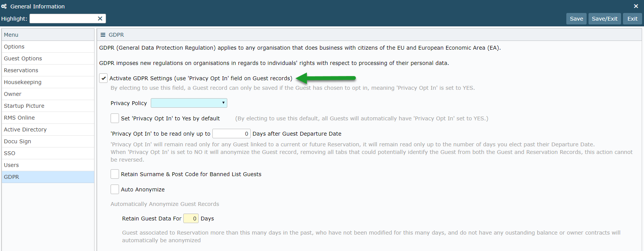Open Startup Picture settings
Viewport: 644px width, 251px height.
[x=48, y=106]
